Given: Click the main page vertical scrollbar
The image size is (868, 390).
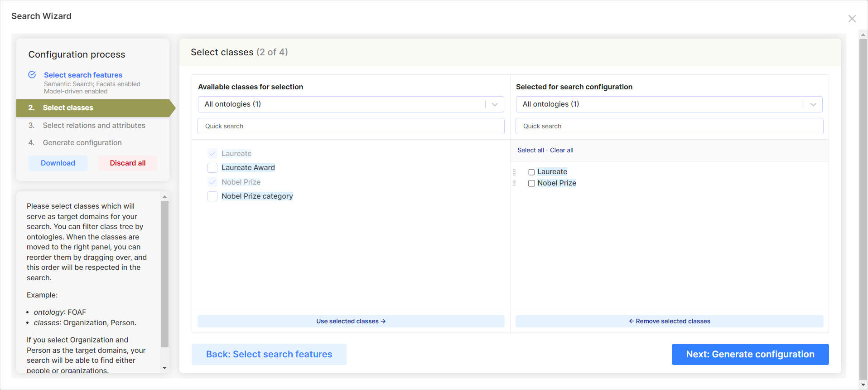Looking at the screenshot, I should [863, 209].
